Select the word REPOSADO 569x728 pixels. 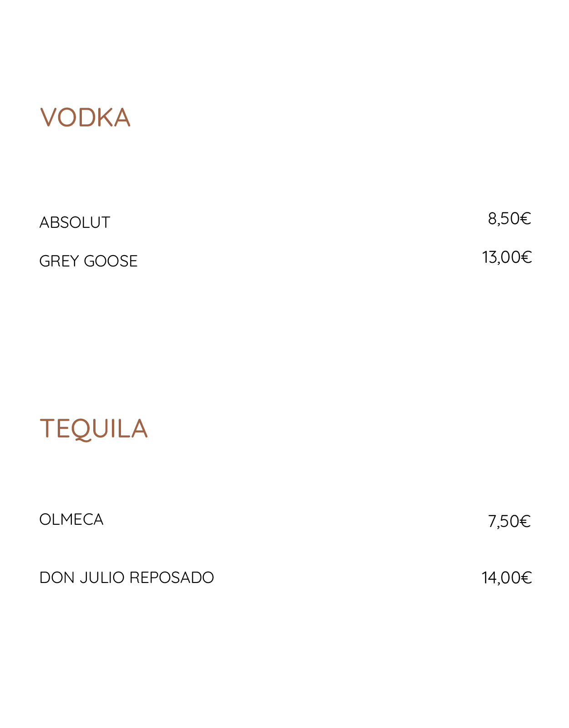coord(172,577)
